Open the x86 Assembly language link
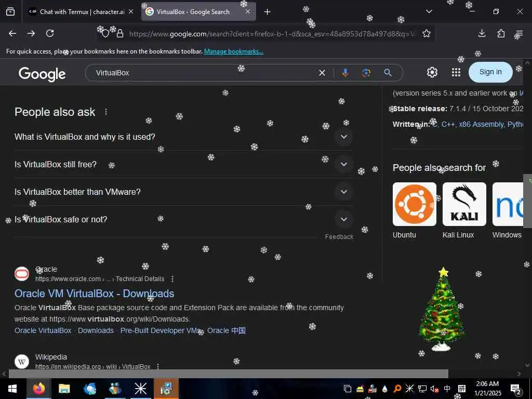 (x=482, y=124)
